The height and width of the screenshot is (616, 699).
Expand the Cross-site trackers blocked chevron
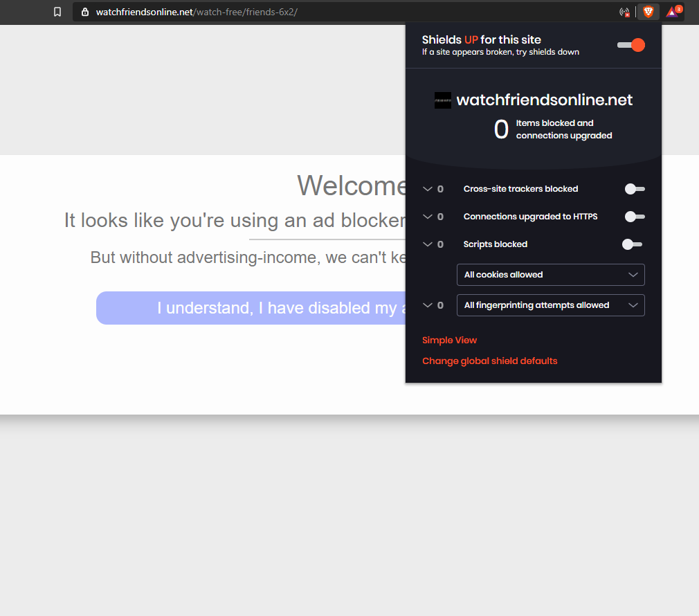(428, 189)
